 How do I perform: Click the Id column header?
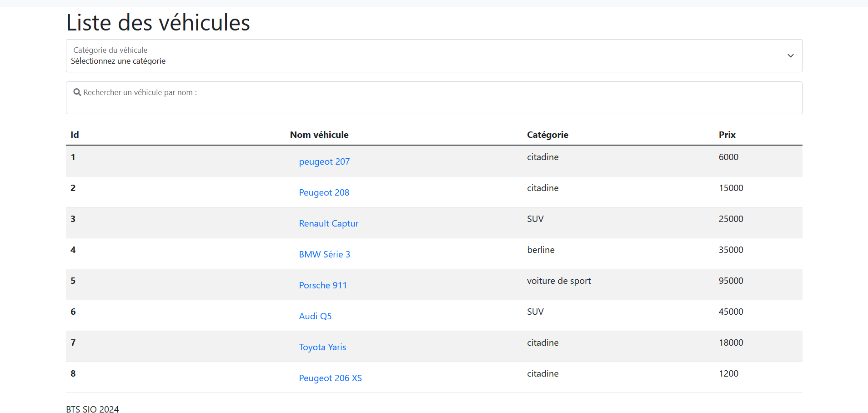(x=75, y=135)
